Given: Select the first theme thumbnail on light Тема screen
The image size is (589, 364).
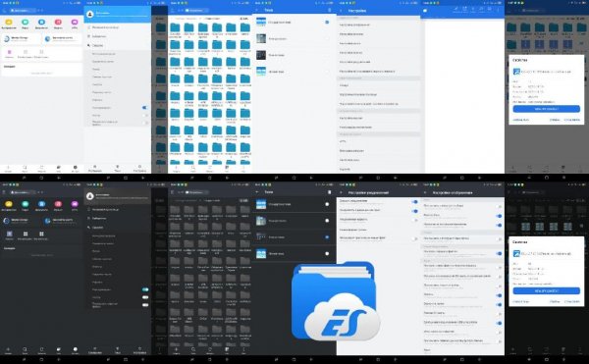Looking at the screenshot, I should click(261, 23).
